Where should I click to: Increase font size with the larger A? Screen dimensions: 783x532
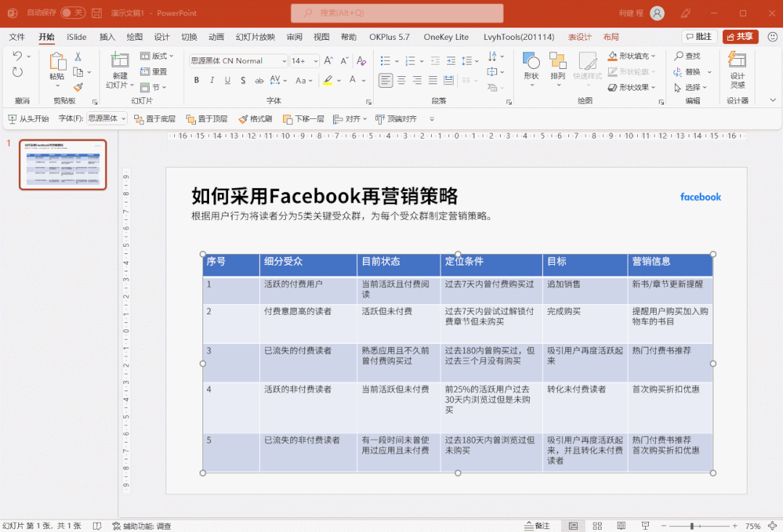pos(328,60)
